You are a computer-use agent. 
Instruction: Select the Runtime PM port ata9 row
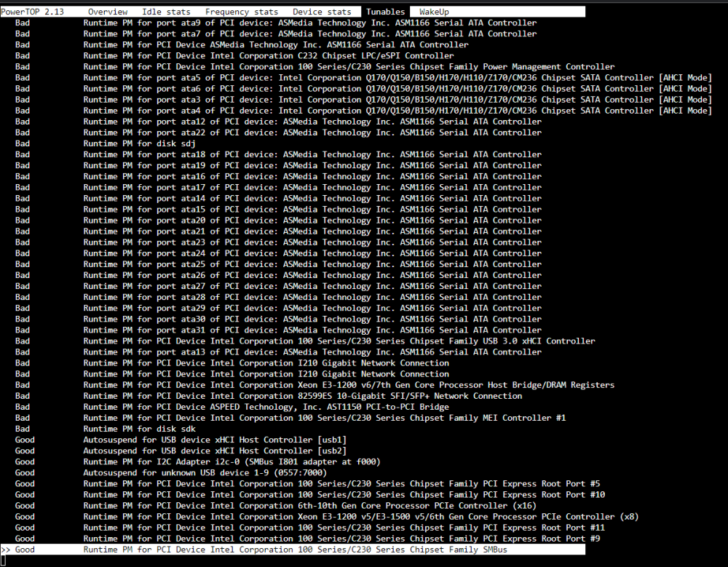[x=276, y=23]
